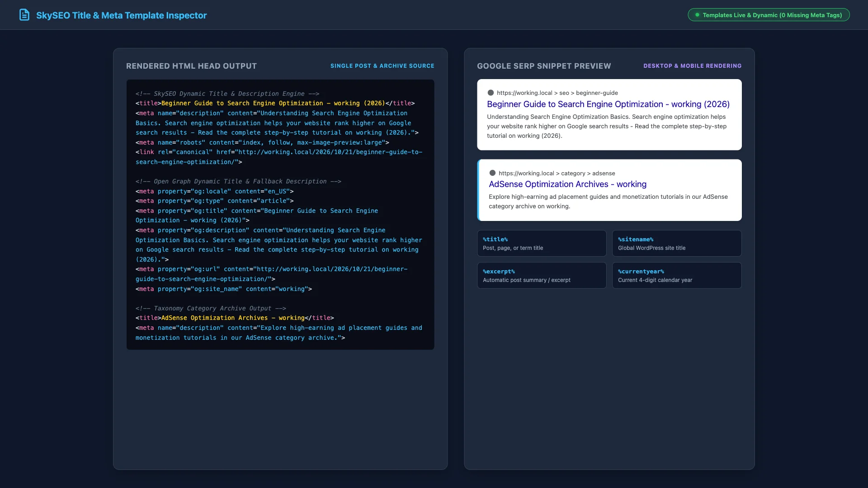Click the og:type article meta code line
The image size is (868, 488).
(214, 201)
